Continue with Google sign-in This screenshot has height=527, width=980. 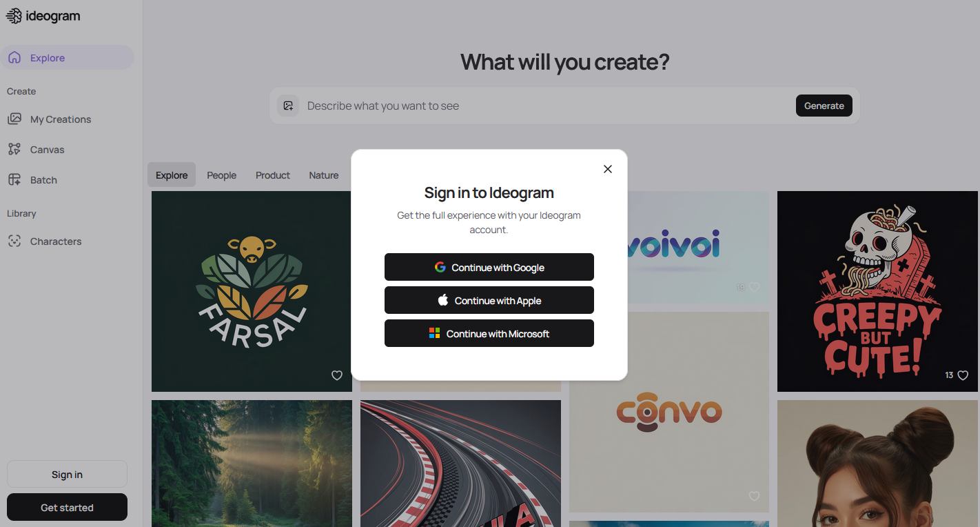(489, 267)
